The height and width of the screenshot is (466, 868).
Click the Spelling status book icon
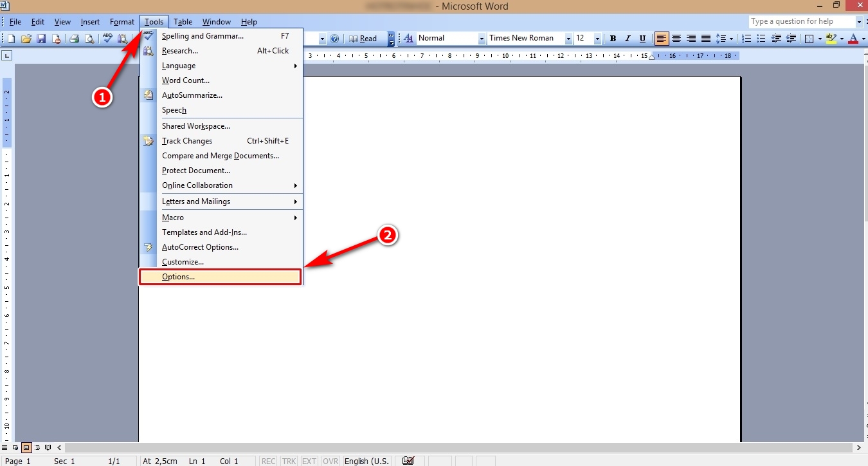pyautogui.click(x=408, y=461)
